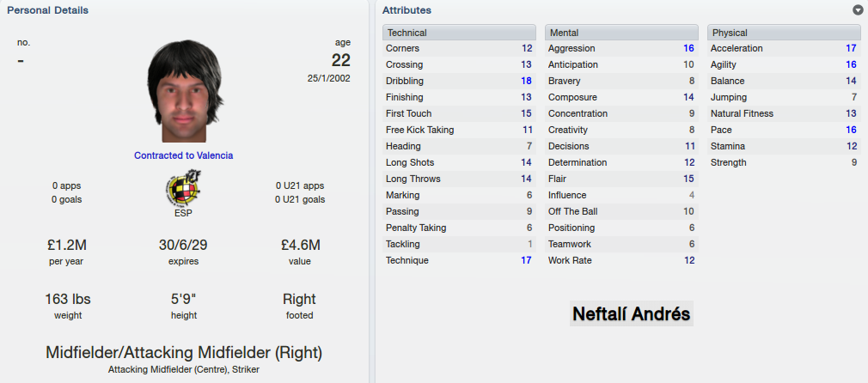Viewport: 868px width, 383px height.
Task: Open the Contracted to Valencia link
Action: click(183, 155)
